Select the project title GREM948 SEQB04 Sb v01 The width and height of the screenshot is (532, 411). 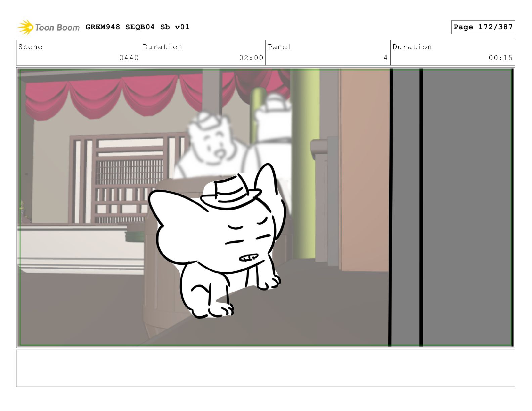(x=137, y=27)
